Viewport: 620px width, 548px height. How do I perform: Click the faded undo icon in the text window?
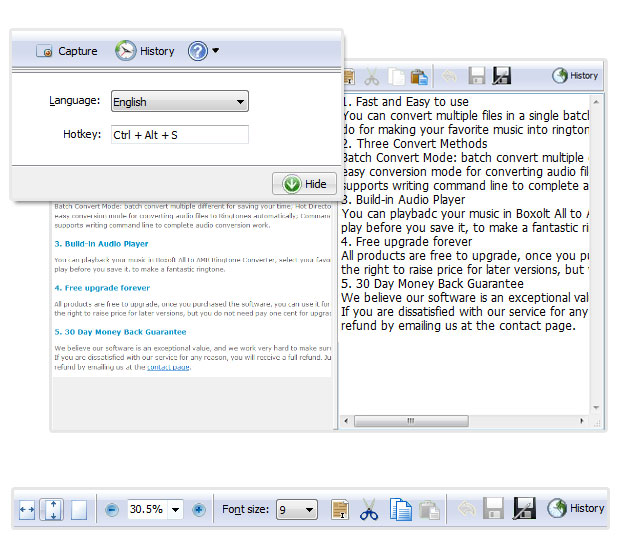tap(449, 76)
